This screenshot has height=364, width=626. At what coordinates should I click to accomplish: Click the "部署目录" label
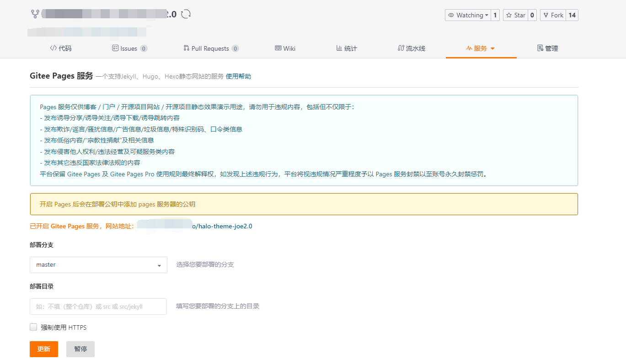click(x=42, y=286)
